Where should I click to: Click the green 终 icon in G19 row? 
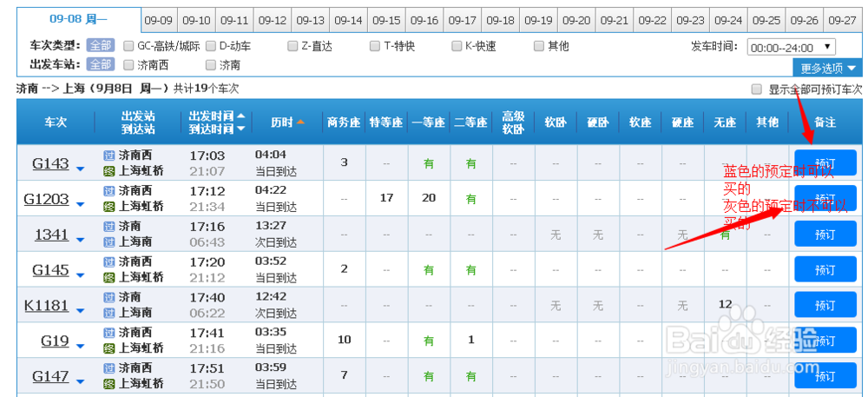(x=109, y=348)
